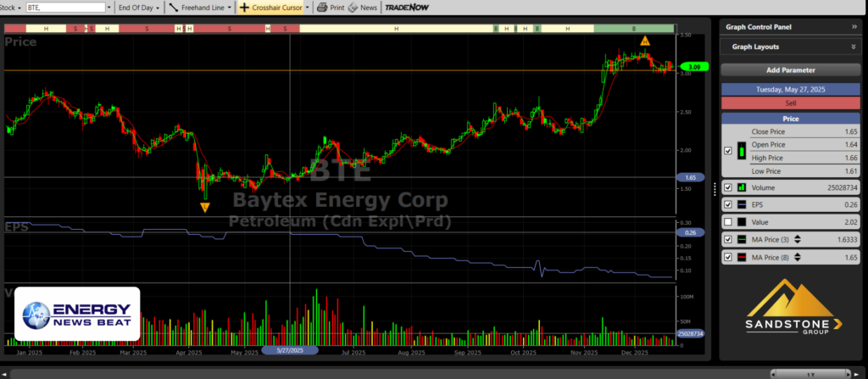
Task: Click the color swatch beside Value
Action: click(742, 222)
